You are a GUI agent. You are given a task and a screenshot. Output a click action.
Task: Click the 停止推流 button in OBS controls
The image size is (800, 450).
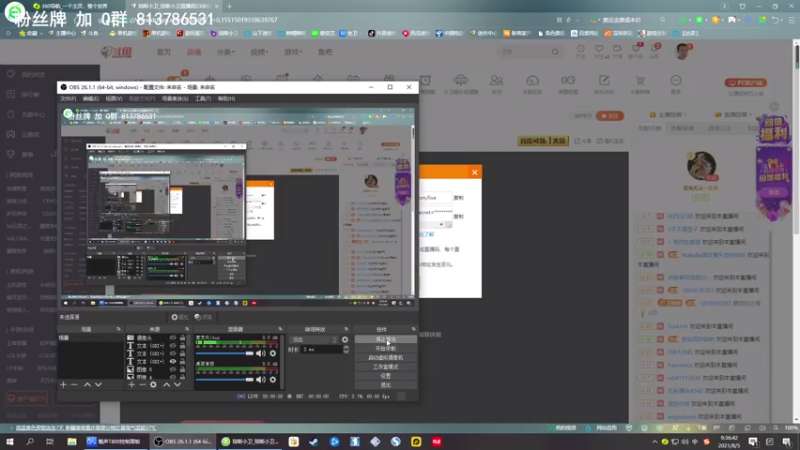pyautogui.click(x=385, y=339)
